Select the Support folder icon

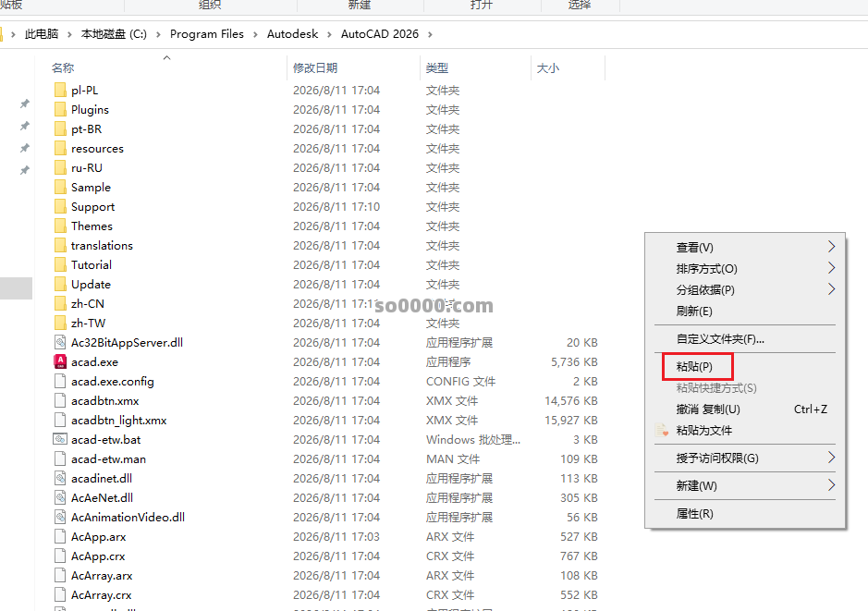[x=60, y=206]
